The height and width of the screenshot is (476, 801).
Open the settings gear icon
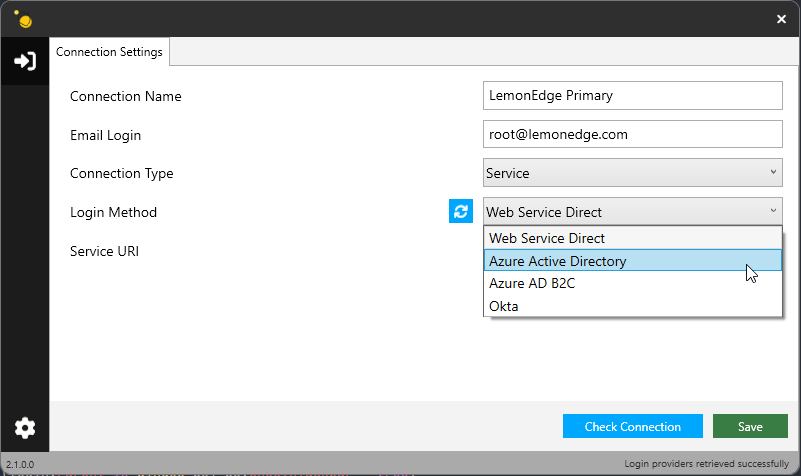pos(25,428)
